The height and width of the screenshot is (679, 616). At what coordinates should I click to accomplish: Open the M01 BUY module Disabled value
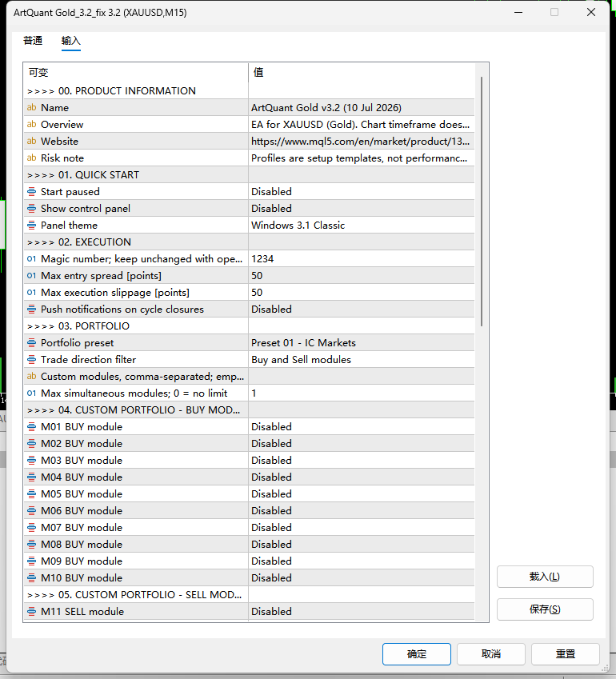[x=362, y=426]
